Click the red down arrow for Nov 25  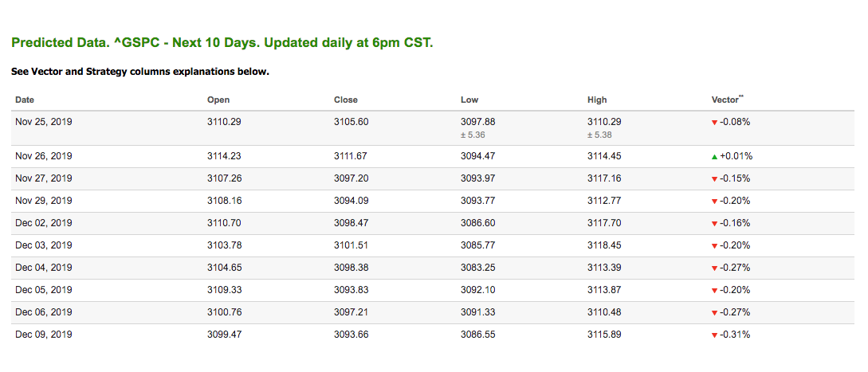click(x=714, y=123)
